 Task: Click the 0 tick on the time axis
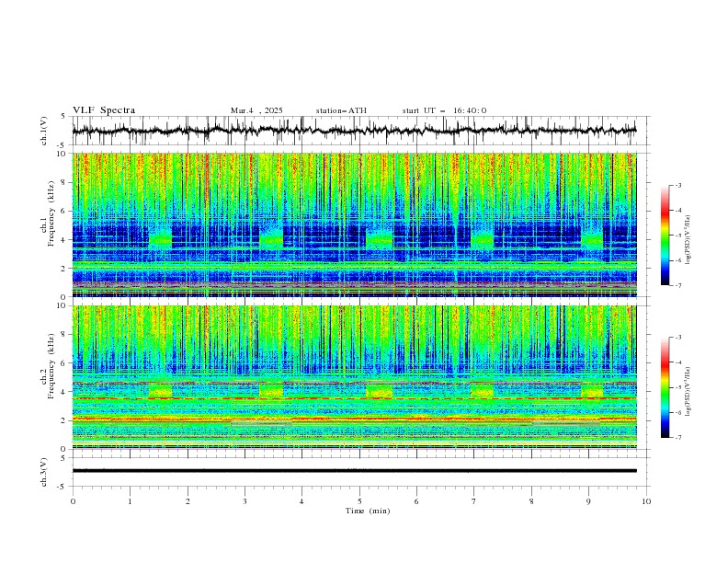click(x=73, y=501)
